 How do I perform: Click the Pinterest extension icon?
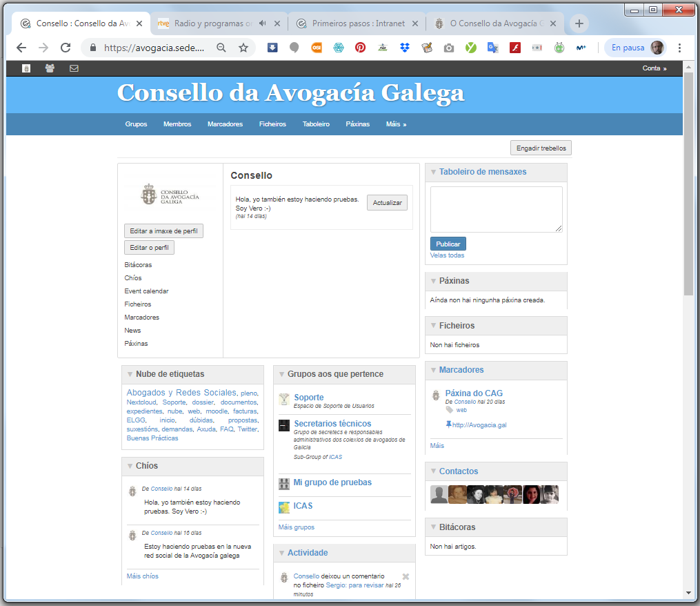(x=360, y=48)
